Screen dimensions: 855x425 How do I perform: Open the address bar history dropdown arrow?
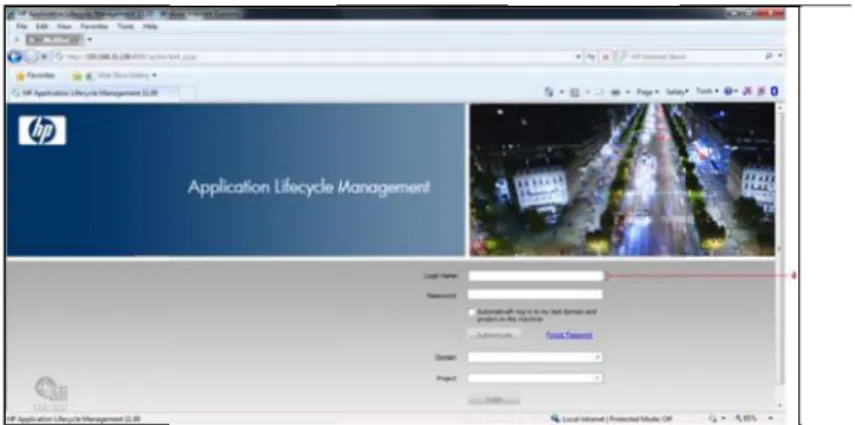(x=579, y=56)
